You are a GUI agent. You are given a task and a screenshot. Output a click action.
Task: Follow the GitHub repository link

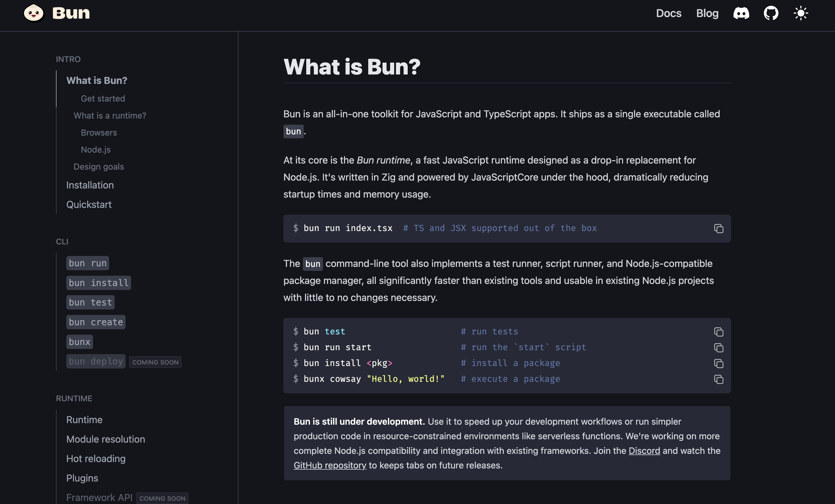(x=330, y=465)
